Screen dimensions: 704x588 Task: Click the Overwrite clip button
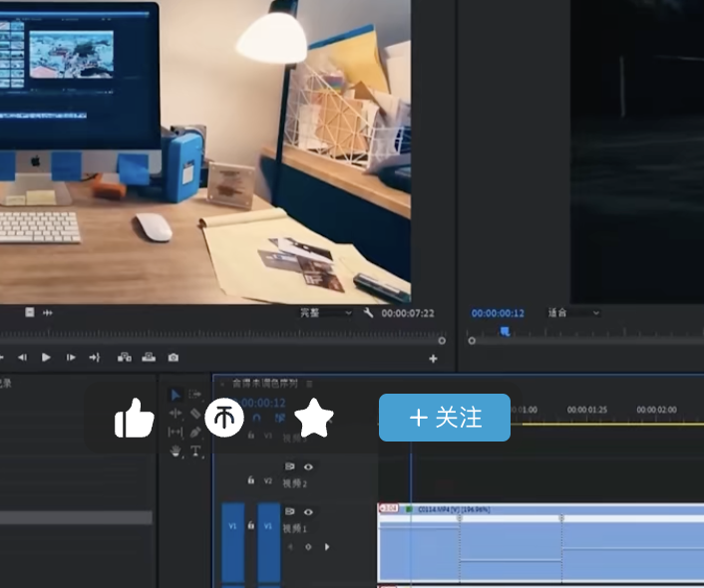149,358
